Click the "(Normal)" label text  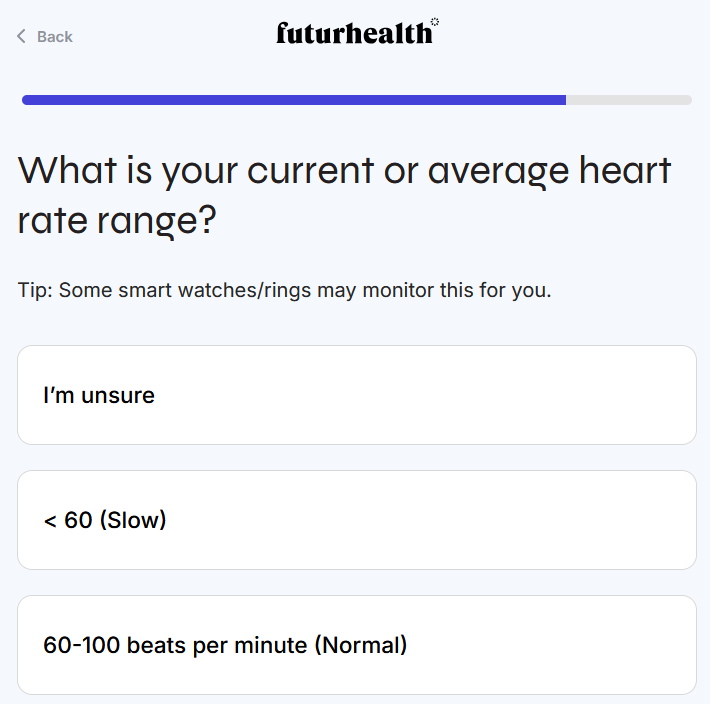[361, 645]
